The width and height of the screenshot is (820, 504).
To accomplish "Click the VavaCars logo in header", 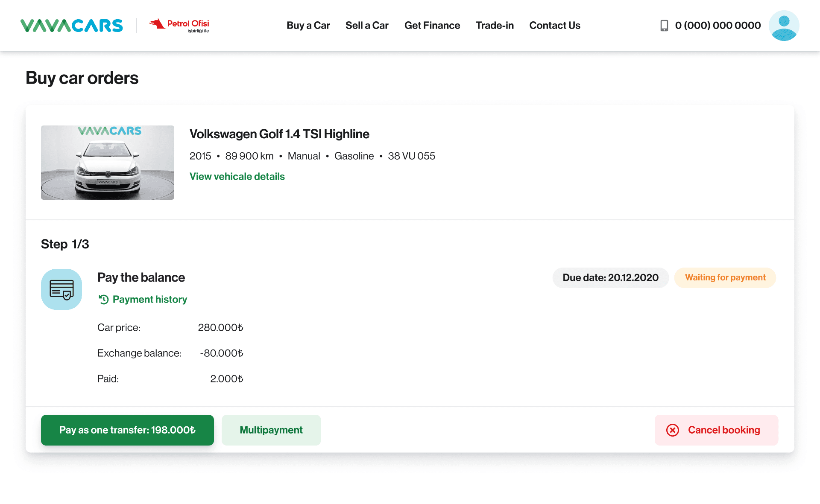I will 71,26.
